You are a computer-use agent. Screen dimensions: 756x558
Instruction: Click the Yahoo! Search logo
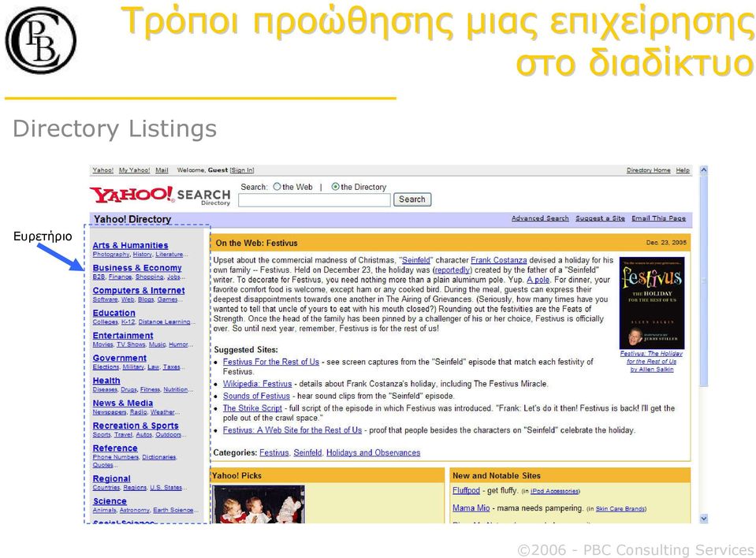point(160,195)
